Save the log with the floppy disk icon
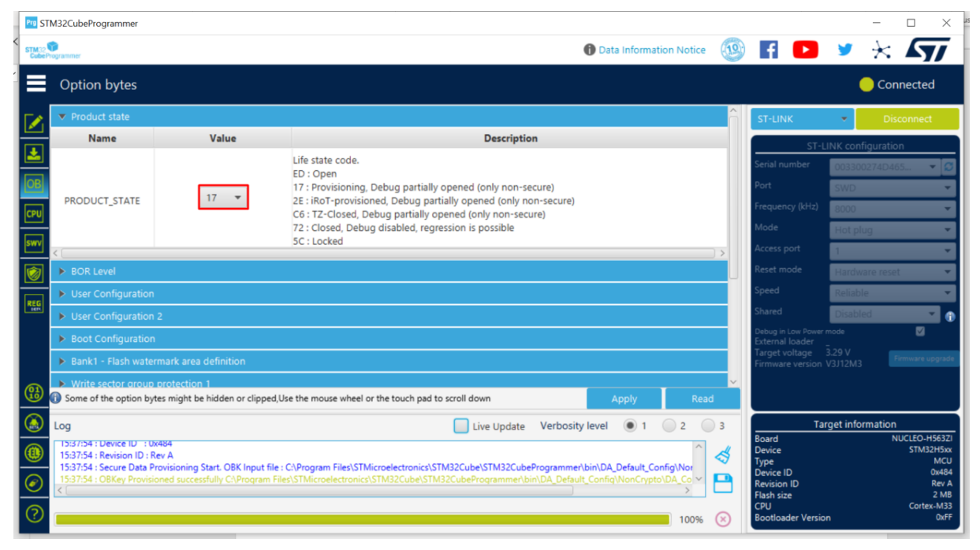The height and width of the screenshot is (550, 980). pyautogui.click(x=723, y=483)
